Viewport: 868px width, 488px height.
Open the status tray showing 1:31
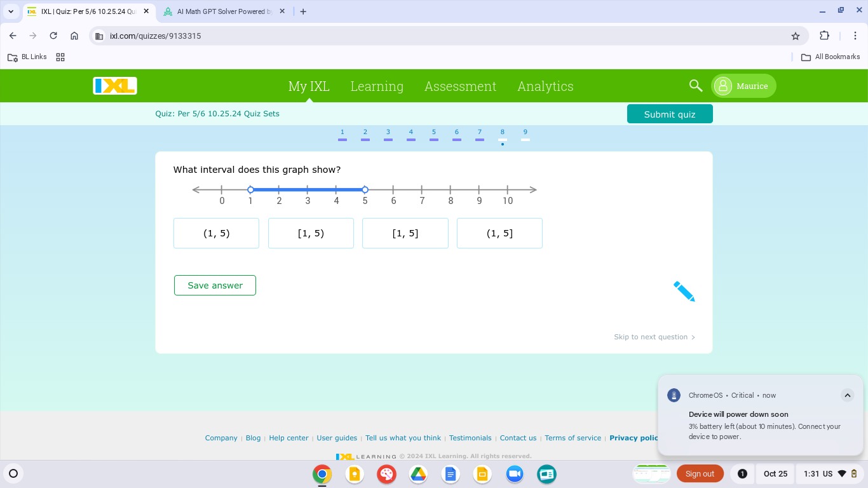click(x=831, y=473)
